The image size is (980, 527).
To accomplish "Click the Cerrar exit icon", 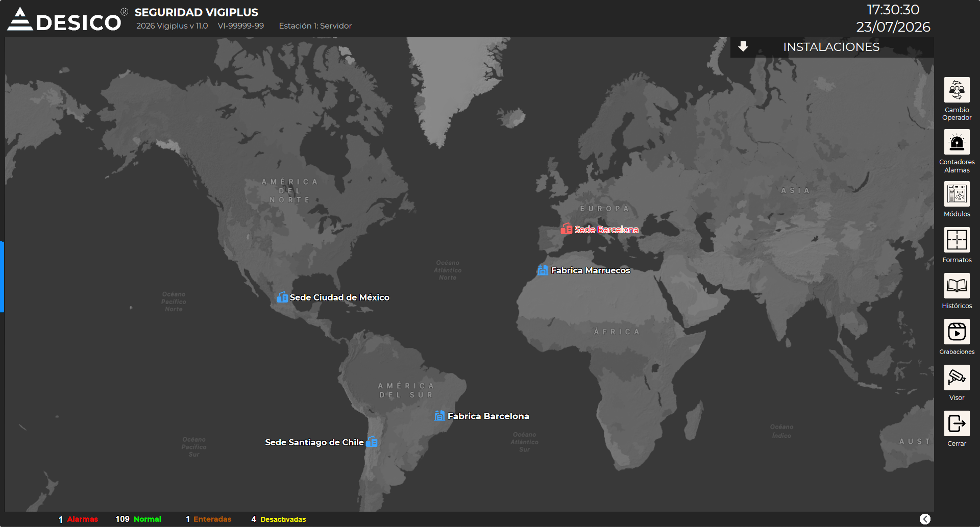I will (957, 423).
